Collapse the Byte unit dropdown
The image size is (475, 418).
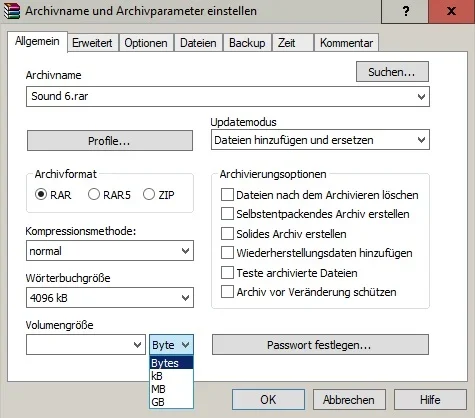(x=171, y=345)
